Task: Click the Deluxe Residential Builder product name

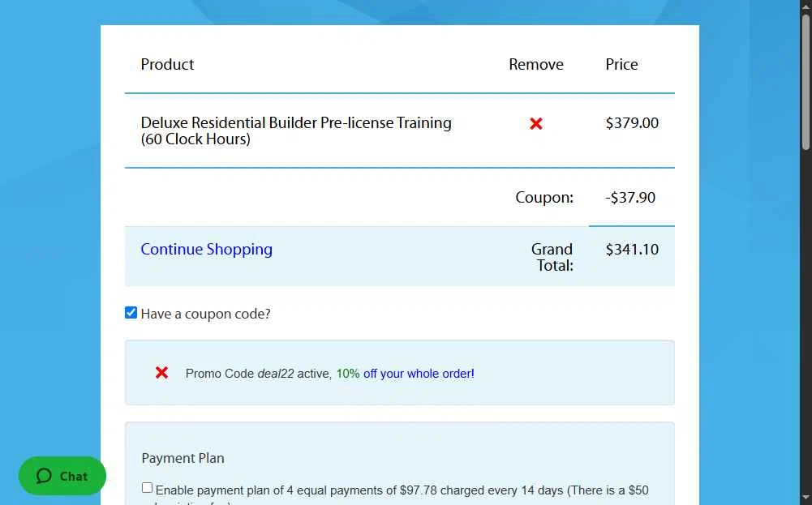Action: (x=296, y=131)
